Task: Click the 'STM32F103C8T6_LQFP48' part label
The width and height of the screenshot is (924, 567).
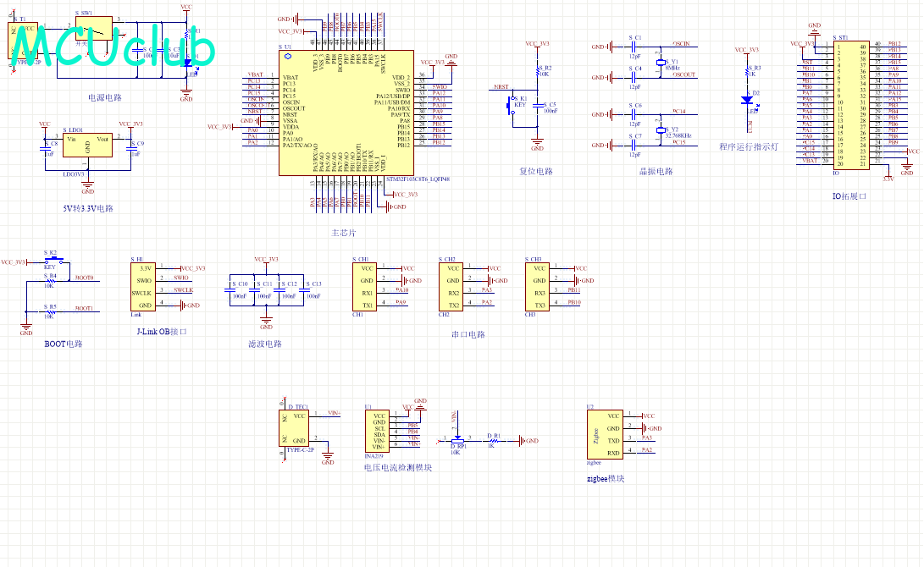Action: coord(418,179)
